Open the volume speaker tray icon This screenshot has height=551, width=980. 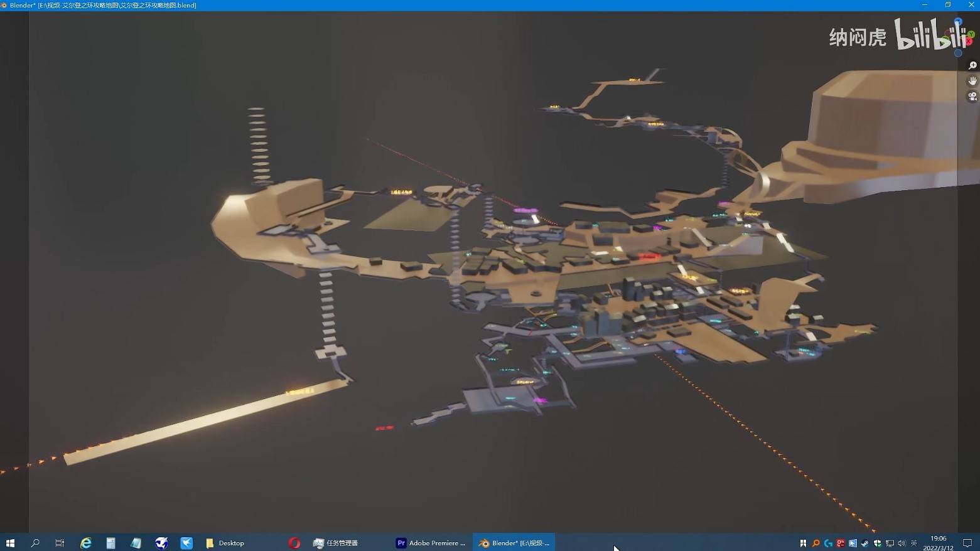(902, 543)
